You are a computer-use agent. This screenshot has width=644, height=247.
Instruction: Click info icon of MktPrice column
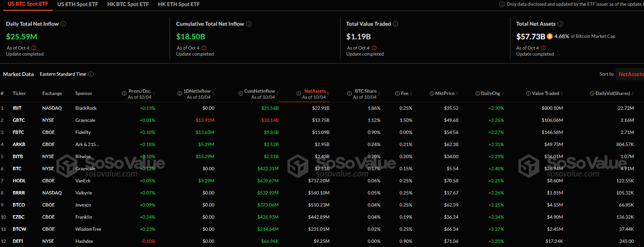tap(432, 93)
